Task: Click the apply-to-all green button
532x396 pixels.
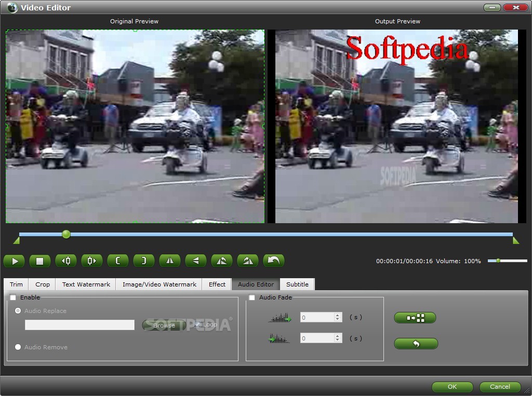Action: pos(415,318)
